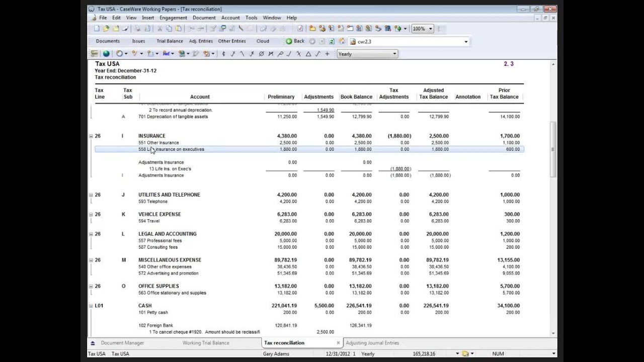Open the File menu
644x362 pixels.
pyautogui.click(x=103, y=18)
